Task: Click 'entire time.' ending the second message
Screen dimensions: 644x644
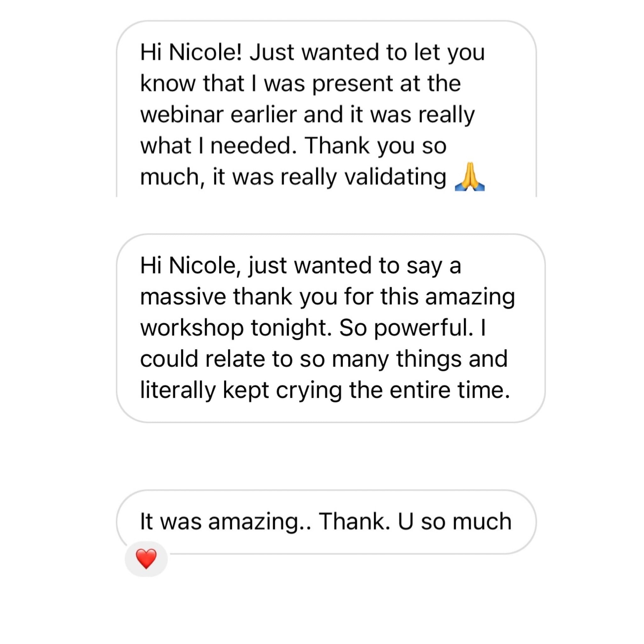Action: (450, 390)
